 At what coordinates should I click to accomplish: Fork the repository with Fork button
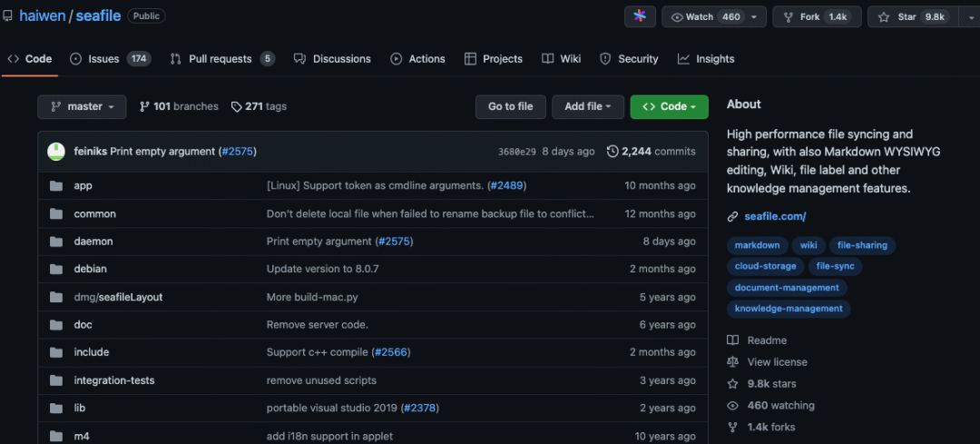pos(817,17)
